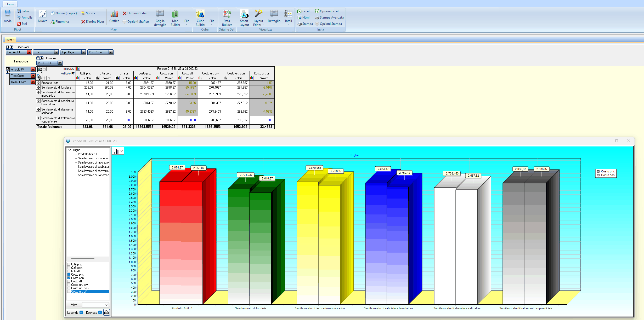Print with the Stampa button
Image resolution: width=644 pixels, height=320 pixels.
pyautogui.click(x=305, y=24)
